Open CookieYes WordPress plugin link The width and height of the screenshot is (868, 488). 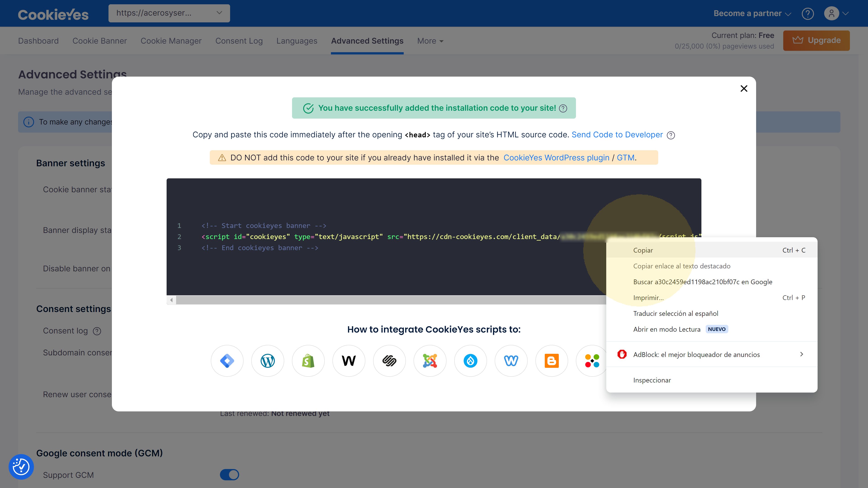click(x=556, y=158)
